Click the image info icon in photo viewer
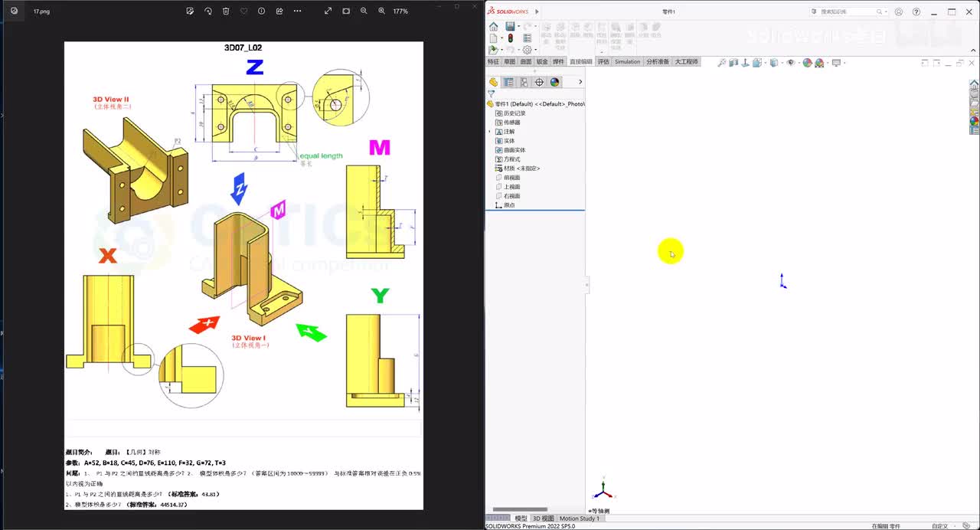The image size is (980, 530). click(261, 11)
